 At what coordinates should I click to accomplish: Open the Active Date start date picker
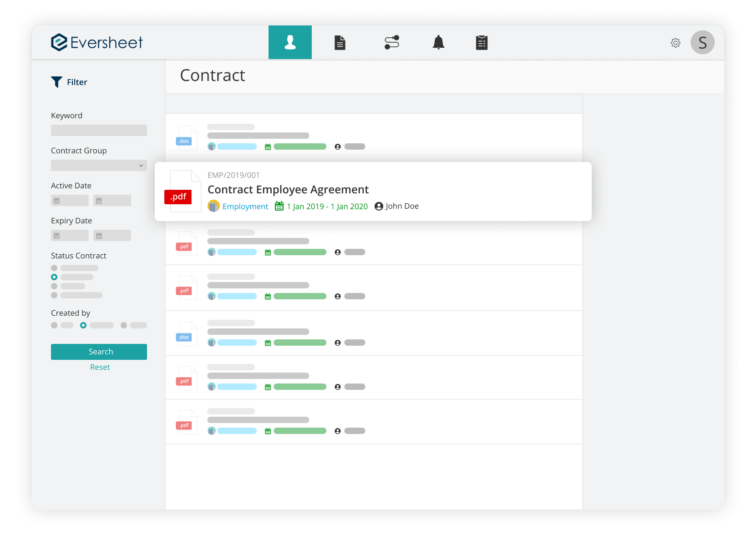(x=70, y=201)
